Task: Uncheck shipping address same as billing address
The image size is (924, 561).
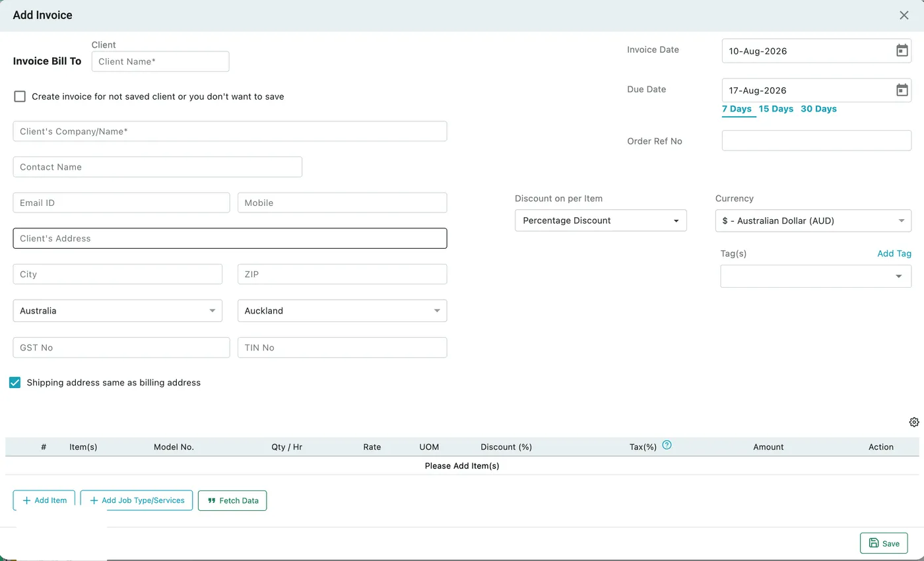Action: [x=15, y=382]
